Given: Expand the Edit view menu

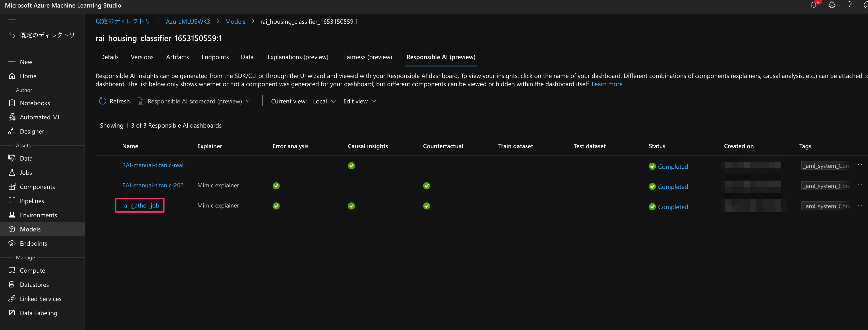Looking at the screenshot, I should (x=360, y=101).
